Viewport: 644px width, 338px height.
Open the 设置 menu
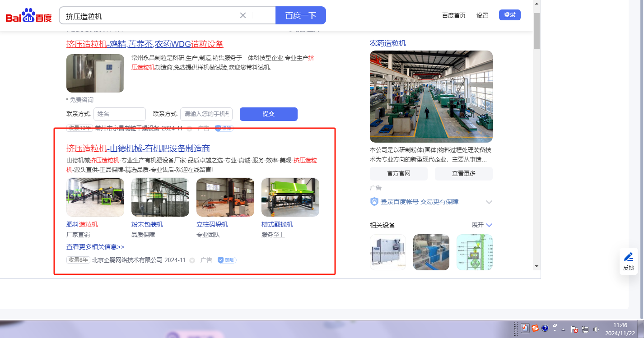point(482,15)
